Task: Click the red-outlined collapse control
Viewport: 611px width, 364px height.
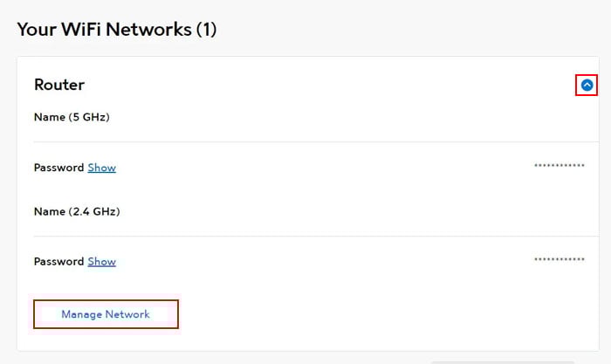Action: tap(587, 85)
